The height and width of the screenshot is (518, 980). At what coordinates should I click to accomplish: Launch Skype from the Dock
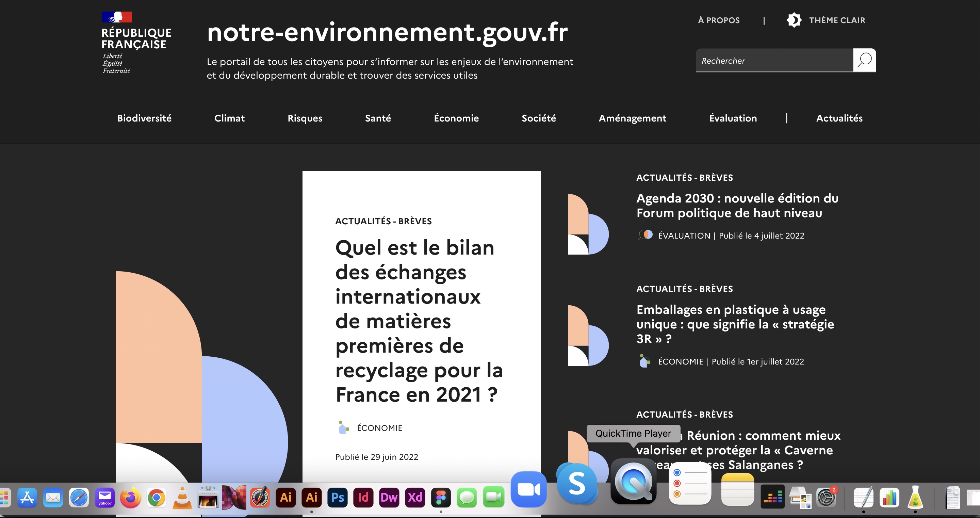(577, 484)
